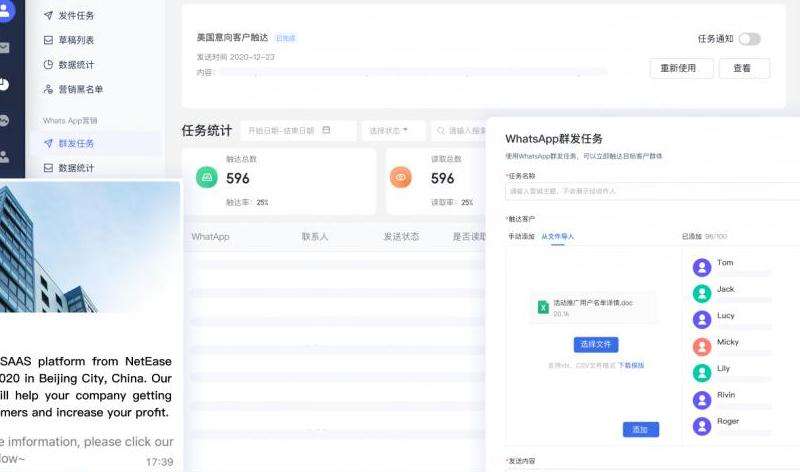Click paper-plane icon beside 发件任务
Image resolution: width=800 pixels, height=472 pixels.
click(48, 15)
